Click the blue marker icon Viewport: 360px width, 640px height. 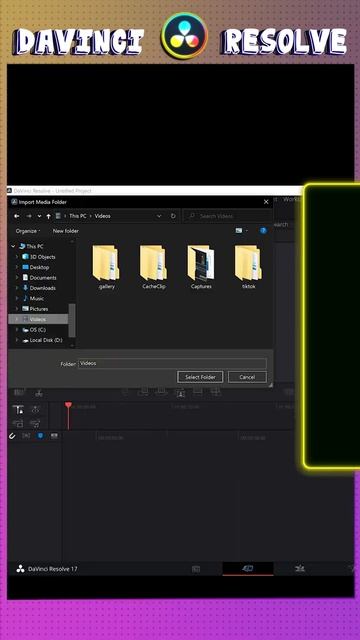40,436
